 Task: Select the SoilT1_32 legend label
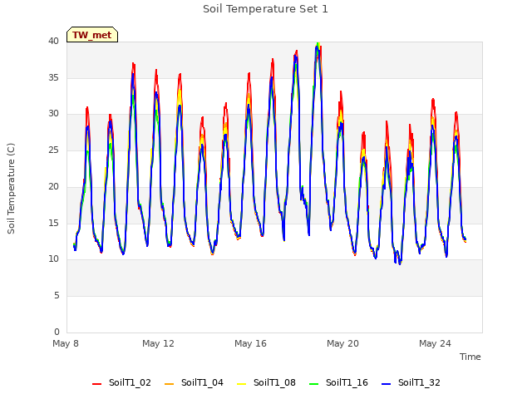click(x=419, y=382)
